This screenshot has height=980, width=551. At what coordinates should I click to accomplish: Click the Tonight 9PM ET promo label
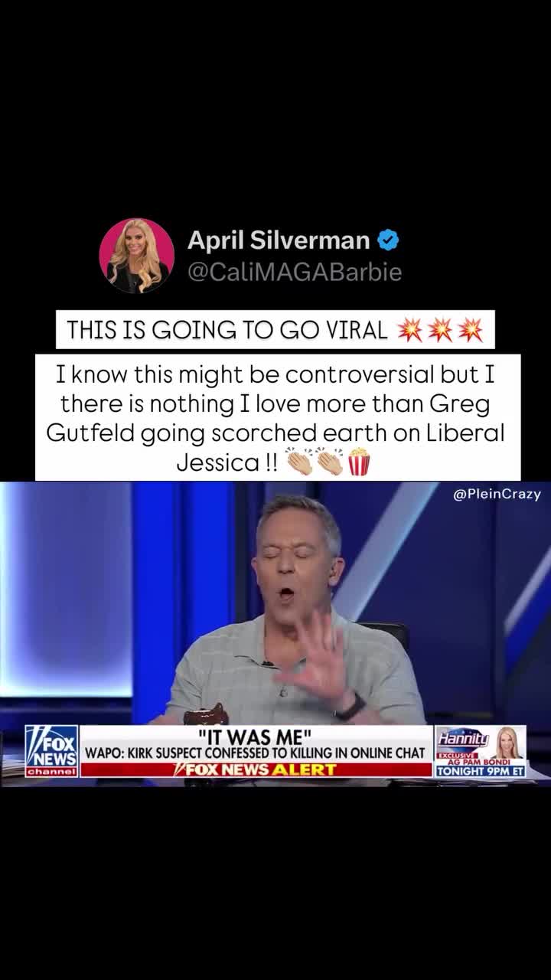click(x=481, y=771)
